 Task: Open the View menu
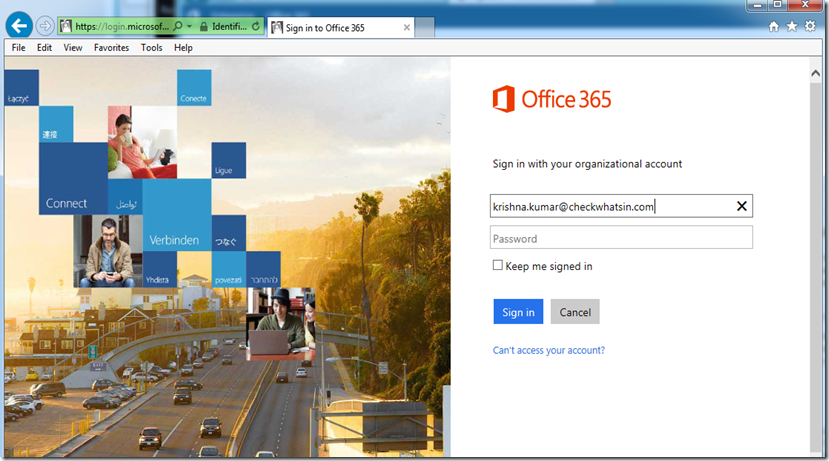coord(73,48)
